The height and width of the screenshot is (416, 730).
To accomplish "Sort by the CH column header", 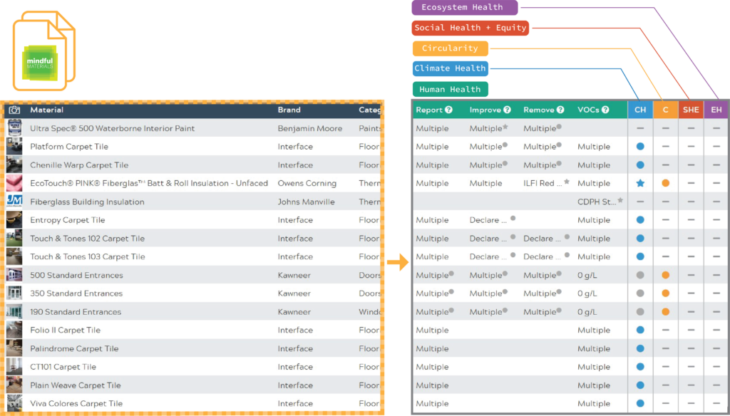I will (x=640, y=110).
